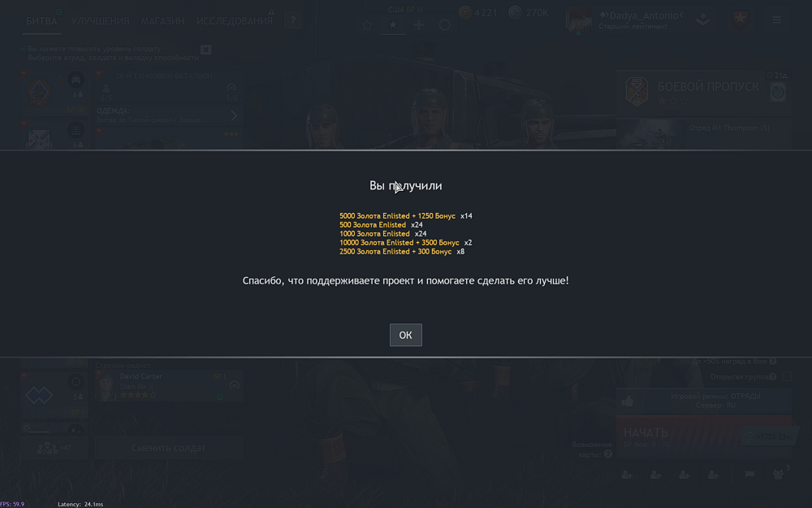Select the filled star USA faction icon
Screen dimensions: 812x508
(x=393, y=24)
